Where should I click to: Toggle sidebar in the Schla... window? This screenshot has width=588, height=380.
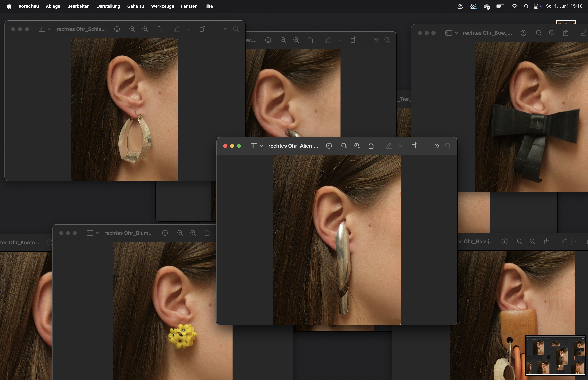tap(42, 29)
